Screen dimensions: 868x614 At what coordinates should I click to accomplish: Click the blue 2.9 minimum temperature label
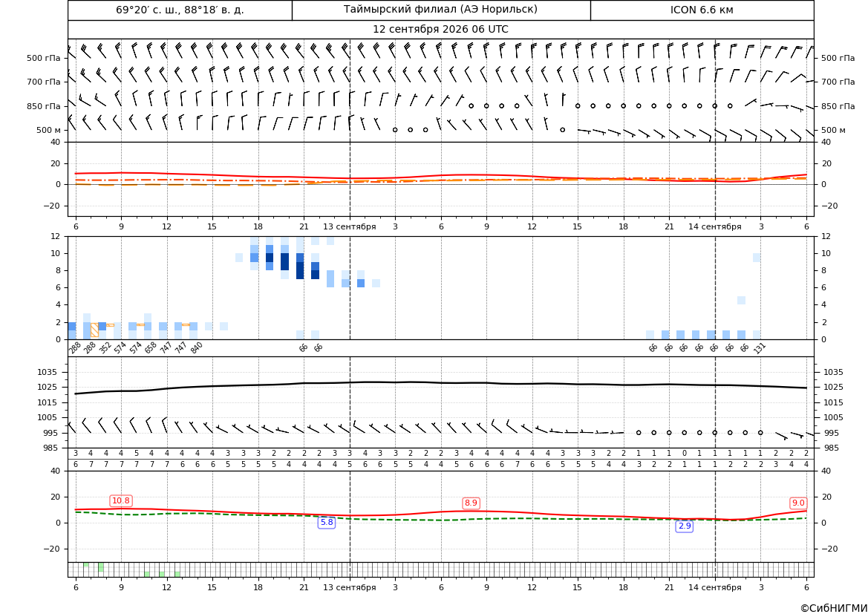click(685, 526)
